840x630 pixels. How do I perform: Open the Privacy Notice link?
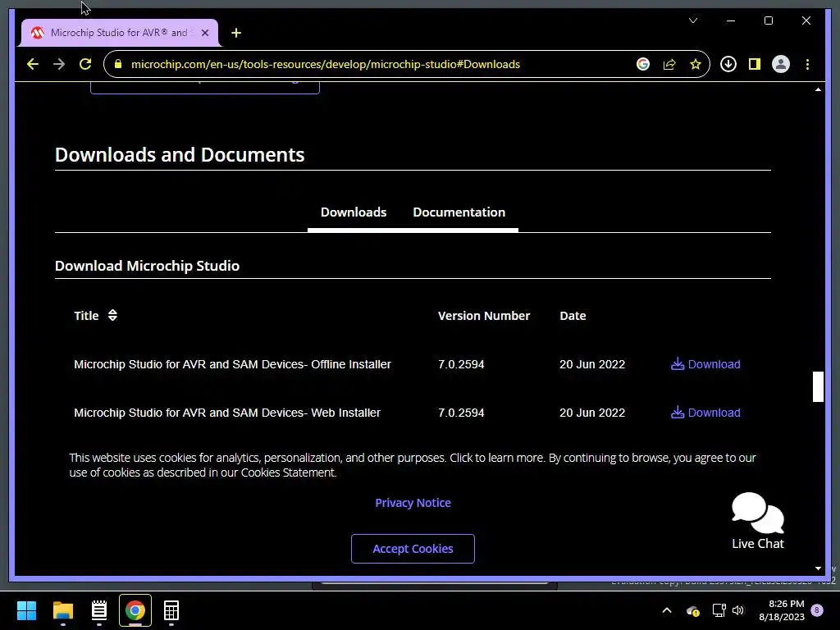[413, 503]
